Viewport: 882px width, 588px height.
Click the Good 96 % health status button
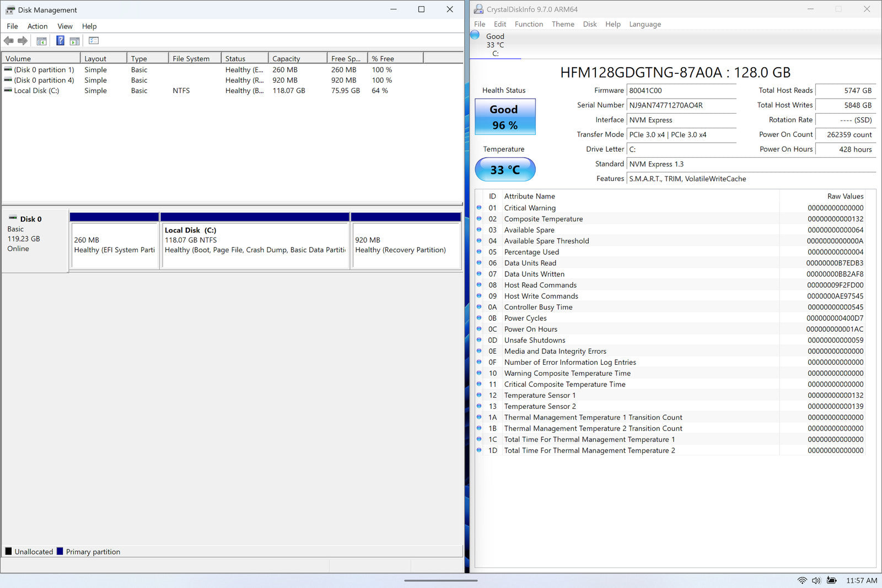point(505,117)
